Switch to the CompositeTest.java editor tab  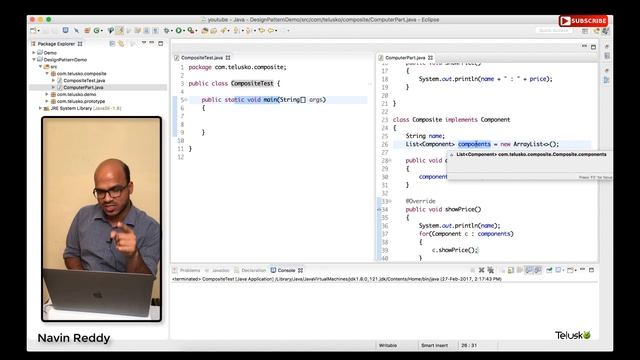pos(202,58)
